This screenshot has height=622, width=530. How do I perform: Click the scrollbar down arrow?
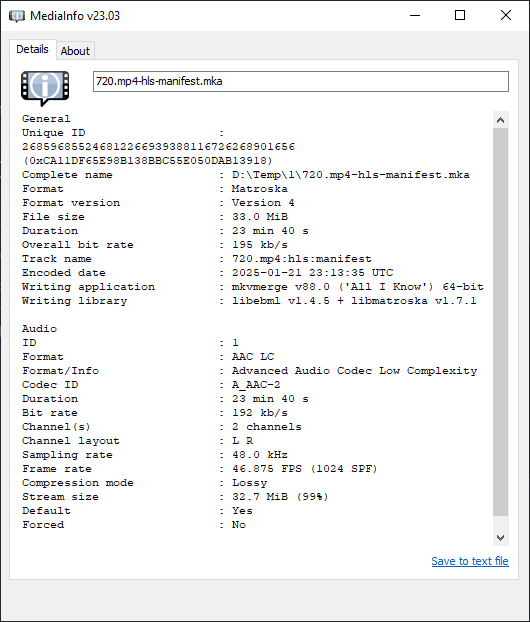[500, 538]
